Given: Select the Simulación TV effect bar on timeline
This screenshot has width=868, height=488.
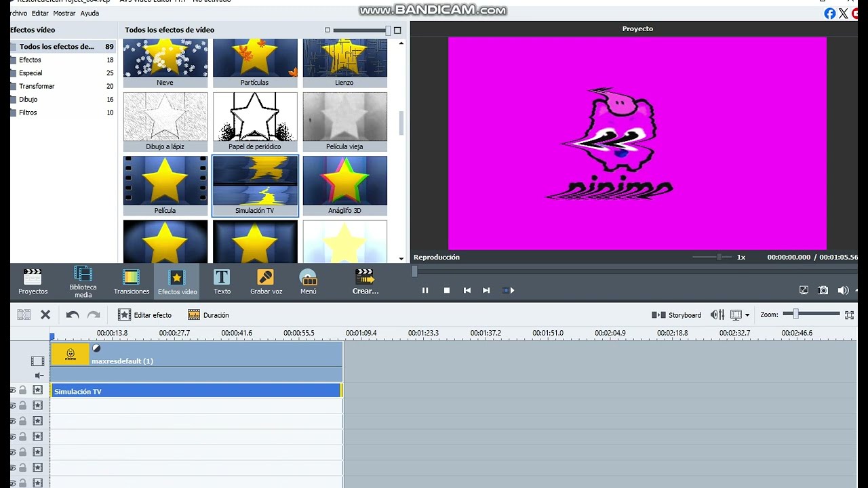Looking at the screenshot, I should [x=196, y=391].
